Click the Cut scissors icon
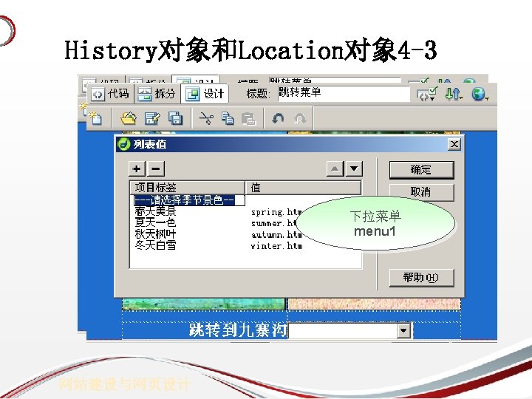Viewport: 532px width, 399px height. coord(206,118)
